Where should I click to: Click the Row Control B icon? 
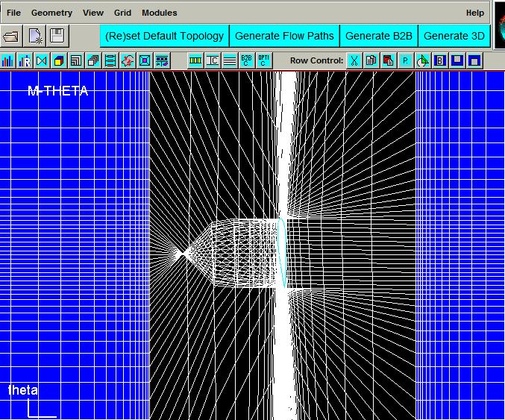(440, 60)
